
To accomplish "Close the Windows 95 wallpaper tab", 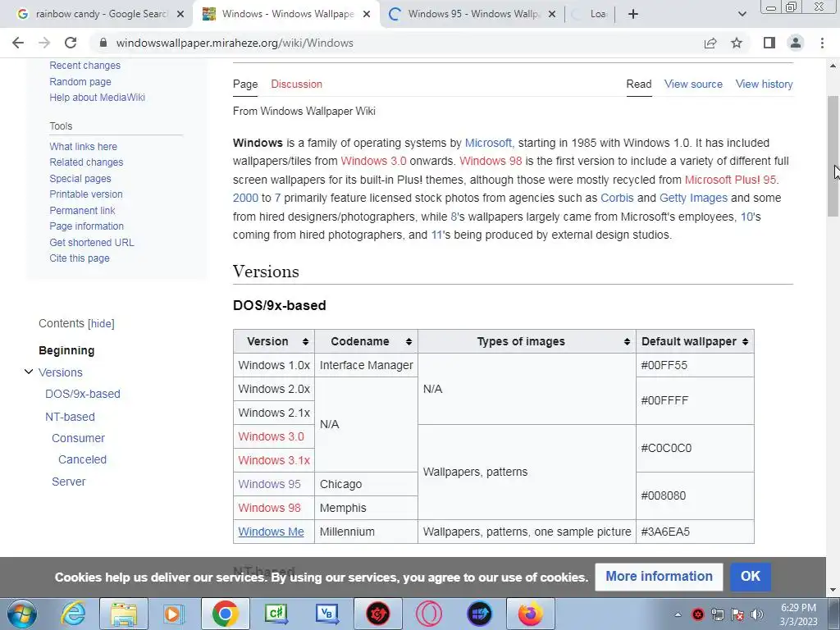I will (x=552, y=14).
